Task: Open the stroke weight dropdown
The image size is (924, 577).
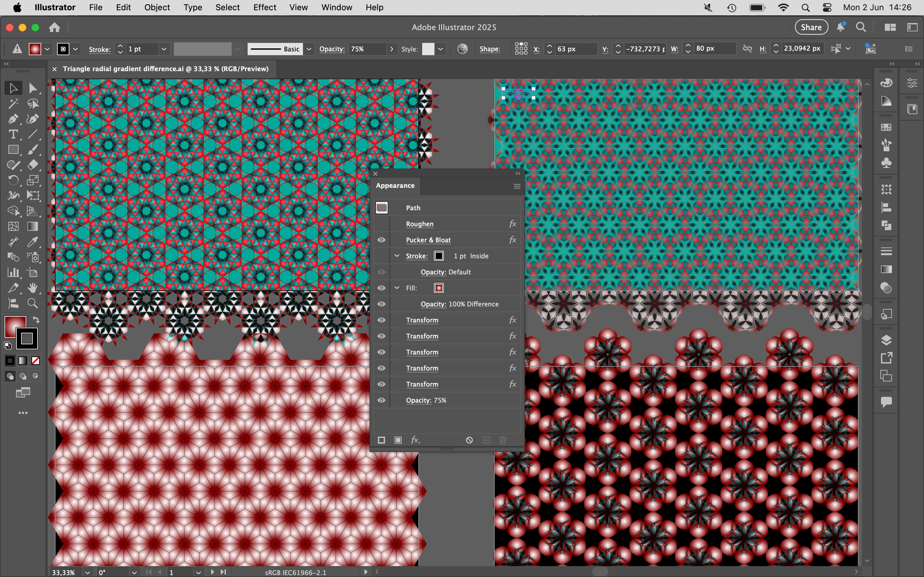Action: tap(164, 49)
